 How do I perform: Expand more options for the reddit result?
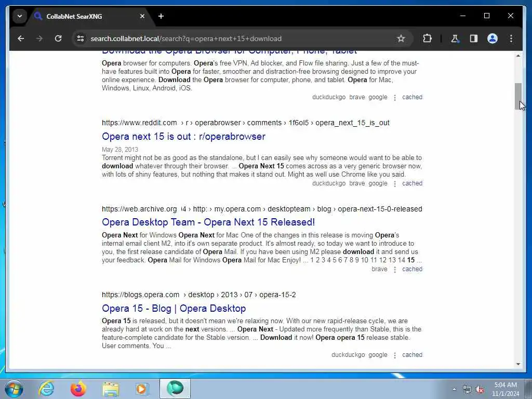[395, 183]
